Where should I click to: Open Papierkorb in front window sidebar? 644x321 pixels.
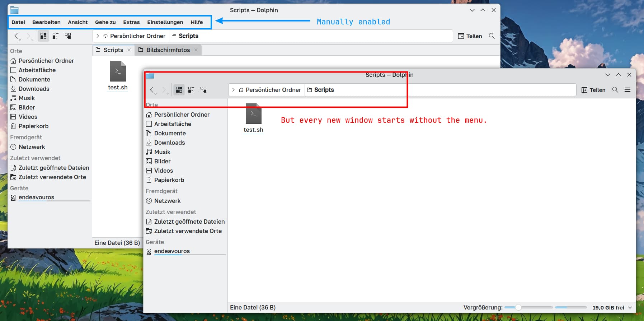[169, 180]
